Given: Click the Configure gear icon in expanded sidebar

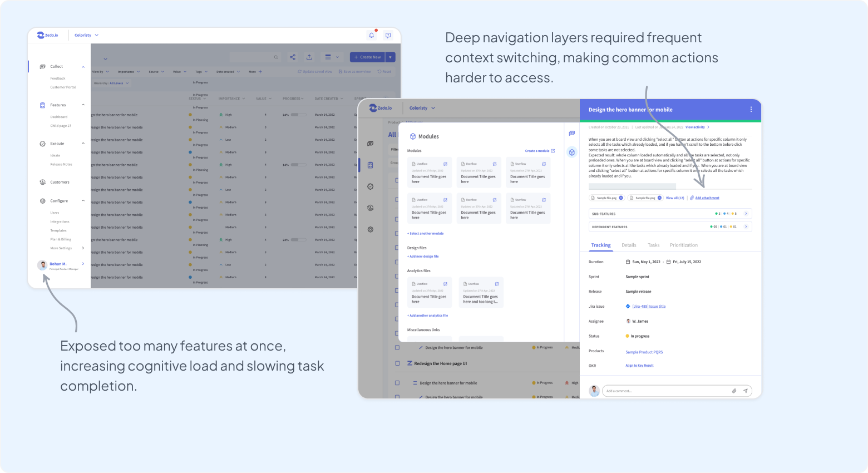Looking at the screenshot, I should click(43, 201).
